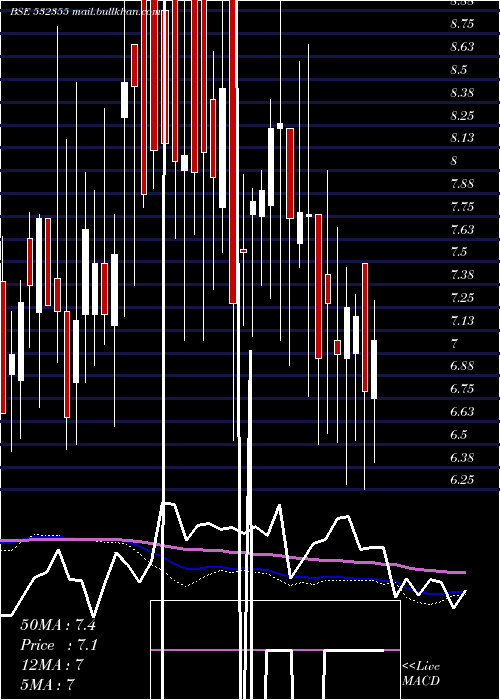
Task: Select the 5MA : 7 readout
Action: pyautogui.click(x=47, y=684)
